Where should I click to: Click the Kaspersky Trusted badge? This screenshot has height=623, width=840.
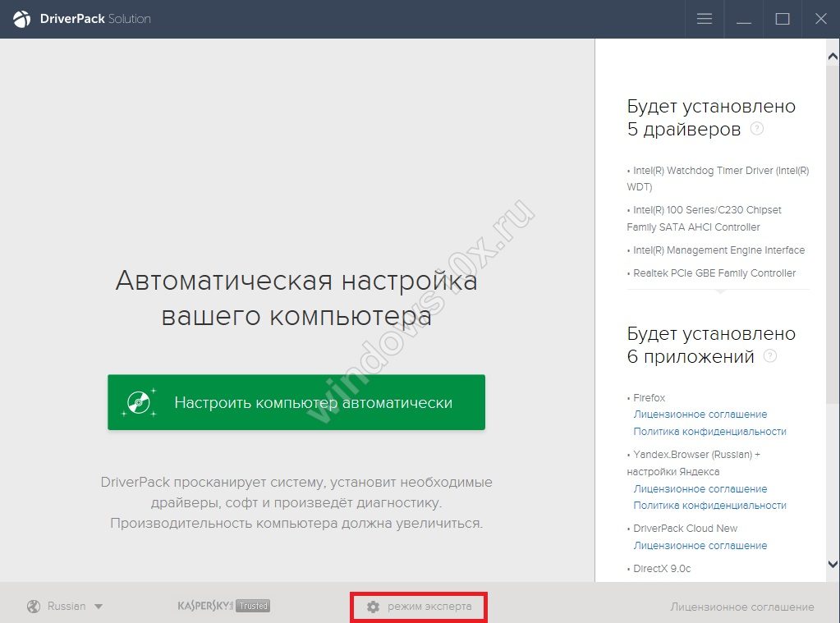click(223, 606)
